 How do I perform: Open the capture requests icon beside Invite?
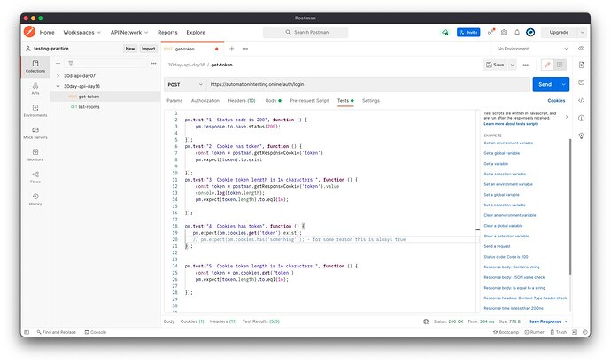pyautogui.click(x=491, y=32)
